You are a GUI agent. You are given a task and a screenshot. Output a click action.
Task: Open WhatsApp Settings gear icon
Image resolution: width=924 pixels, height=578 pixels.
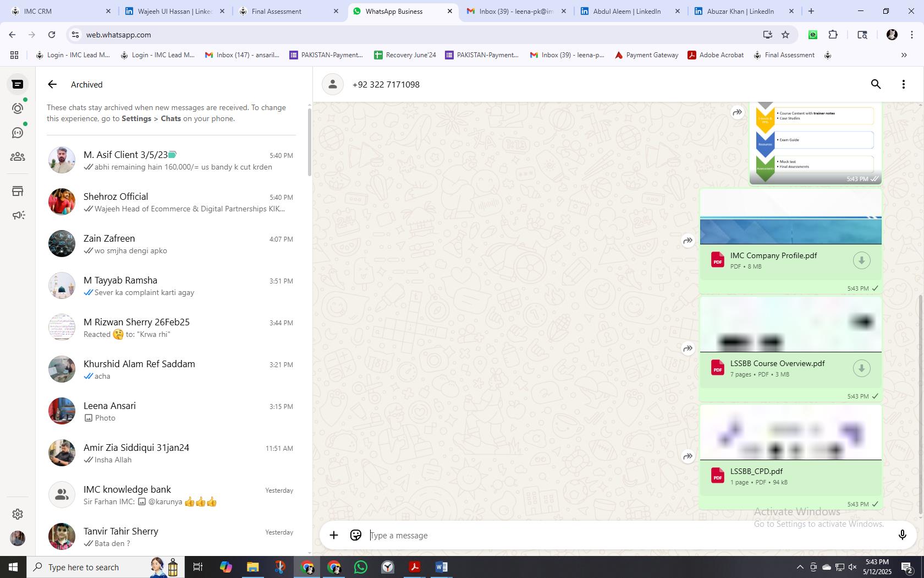pyautogui.click(x=18, y=514)
